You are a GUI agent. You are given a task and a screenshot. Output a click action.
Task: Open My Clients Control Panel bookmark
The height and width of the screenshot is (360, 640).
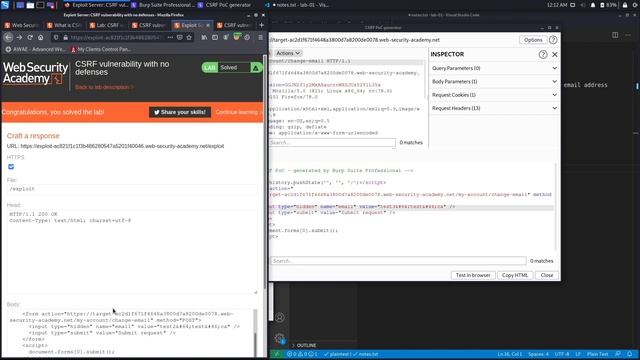(101, 49)
